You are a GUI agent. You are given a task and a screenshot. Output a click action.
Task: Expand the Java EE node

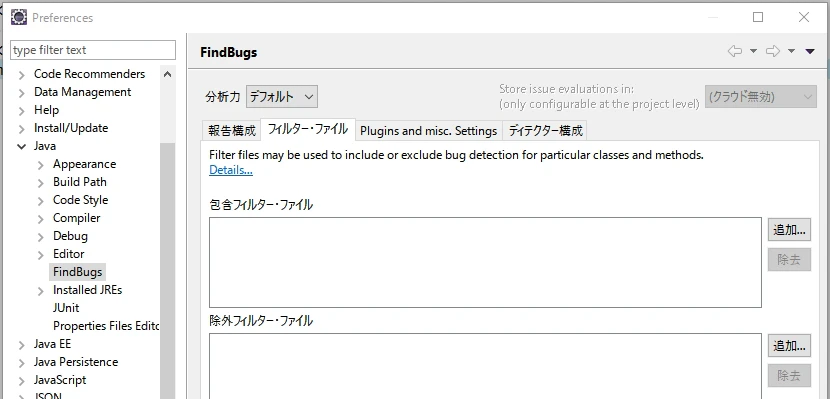click(x=22, y=345)
